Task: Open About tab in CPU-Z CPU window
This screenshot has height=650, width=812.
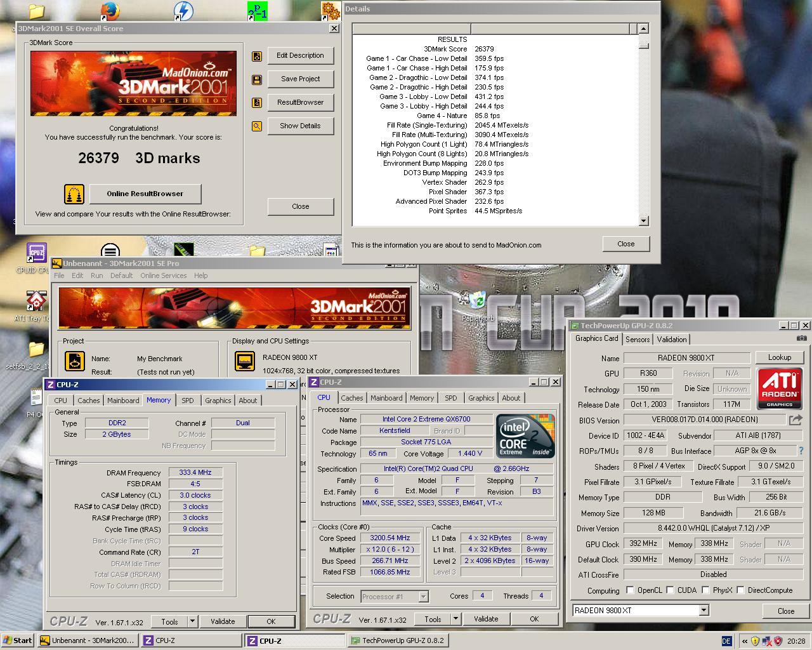Action: (x=511, y=398)
